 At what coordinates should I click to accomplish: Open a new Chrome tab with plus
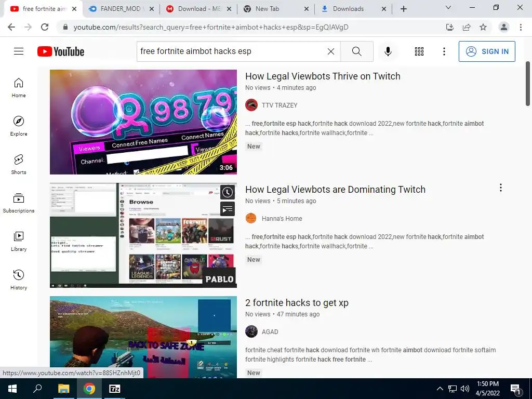click(403, 9)
